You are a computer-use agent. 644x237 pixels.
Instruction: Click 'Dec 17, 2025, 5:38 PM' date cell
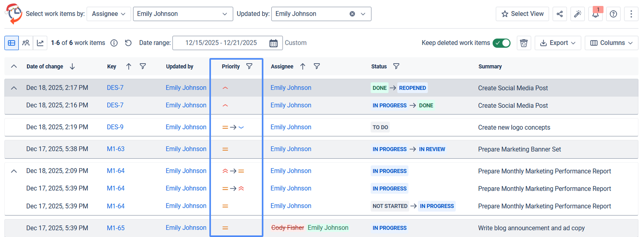[57, 149]
